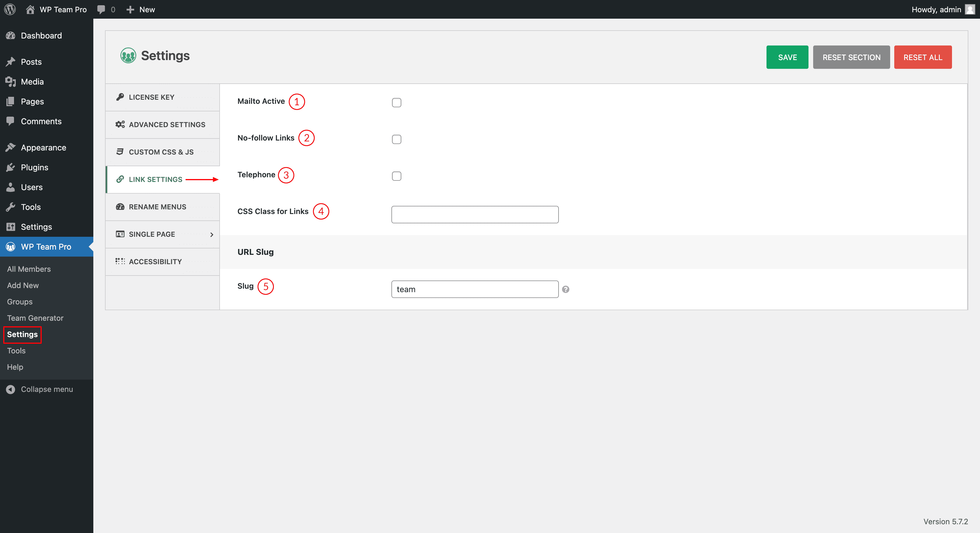This screenshot has height=533, width=980.
Task: Check the No-follow Links checkbox
Action: click(396, 139)
